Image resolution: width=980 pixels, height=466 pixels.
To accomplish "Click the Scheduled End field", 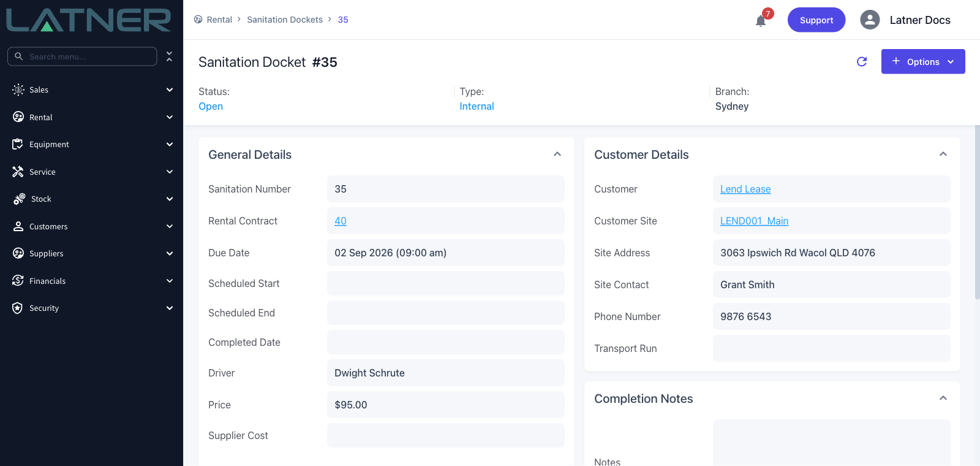I will pyautogui.click(x=446, y=313).
